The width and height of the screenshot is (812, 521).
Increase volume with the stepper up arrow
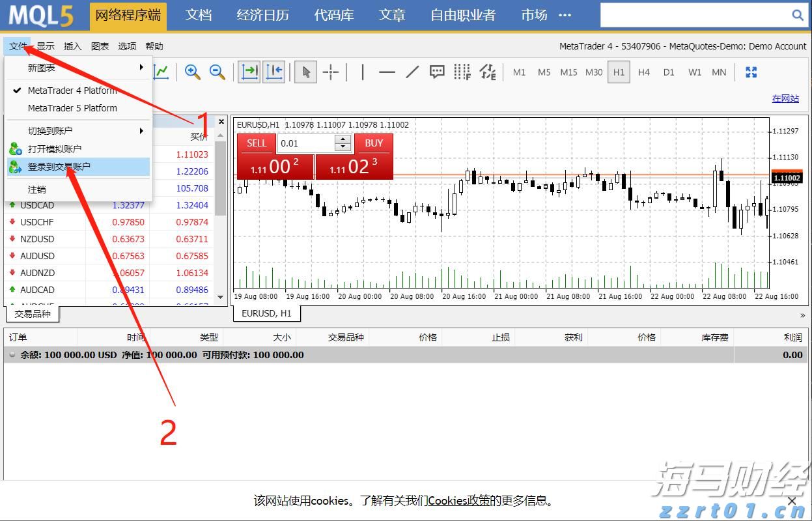pos(343,139)
